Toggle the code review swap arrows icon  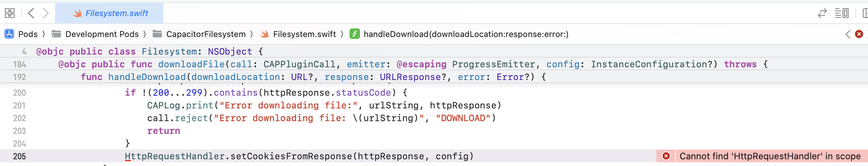pos(822,13)
